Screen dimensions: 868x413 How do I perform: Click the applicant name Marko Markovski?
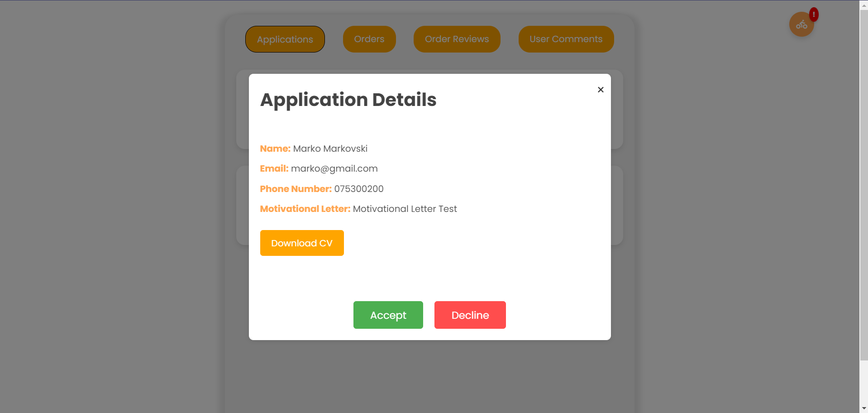330,149
